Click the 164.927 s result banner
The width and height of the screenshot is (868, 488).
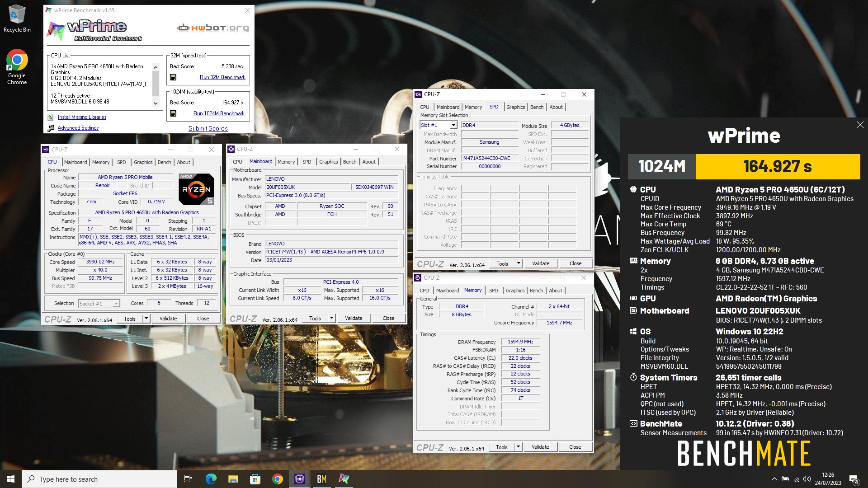coord(778,167)
